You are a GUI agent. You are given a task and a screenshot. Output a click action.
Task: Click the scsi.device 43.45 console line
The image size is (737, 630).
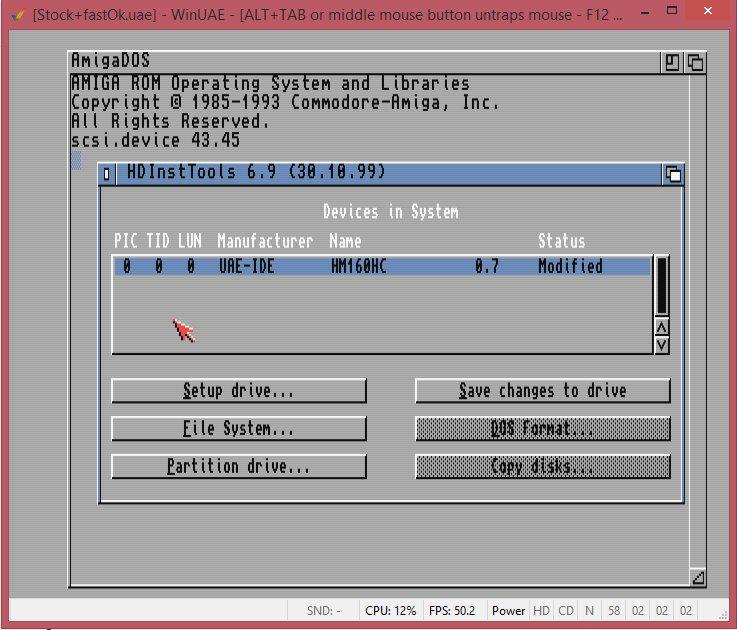click(155, 140)
